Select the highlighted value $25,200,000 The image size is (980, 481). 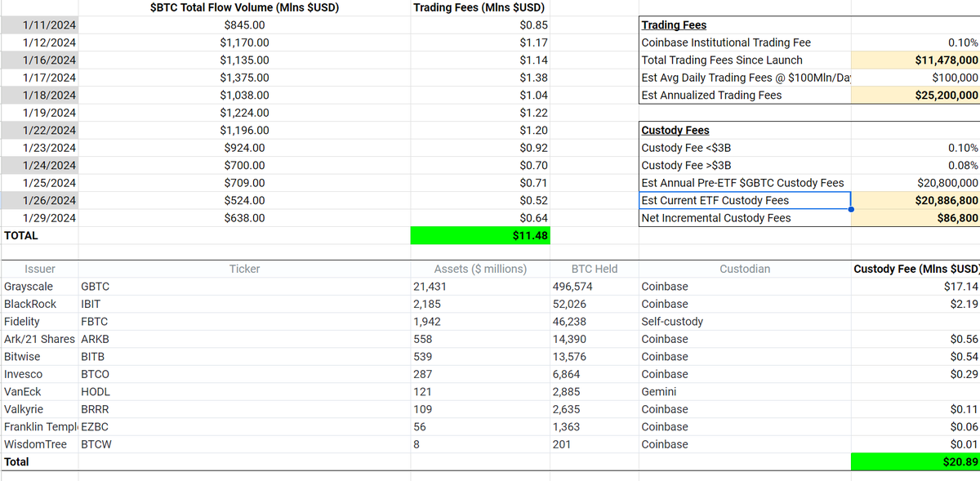(916, 95)
